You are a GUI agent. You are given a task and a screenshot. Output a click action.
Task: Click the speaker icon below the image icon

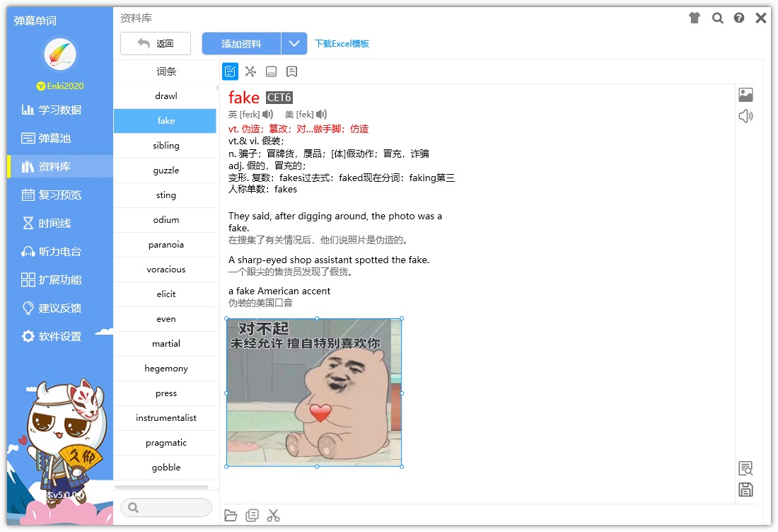point(745,117)
